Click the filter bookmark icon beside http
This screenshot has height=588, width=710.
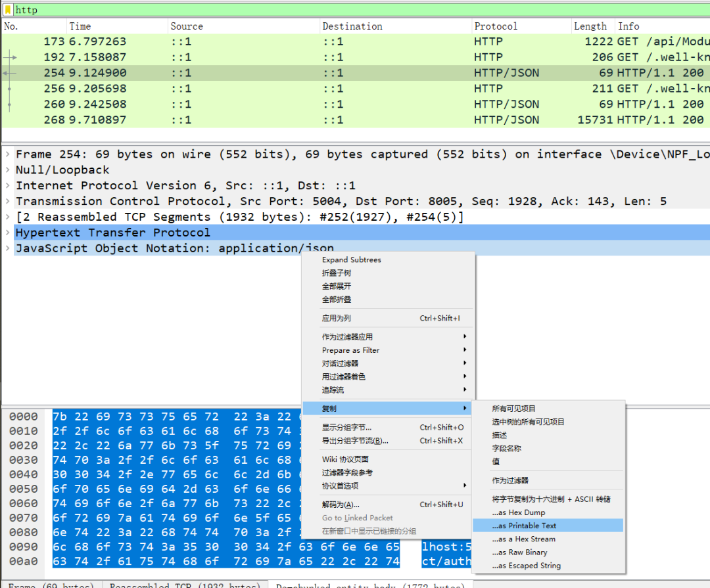point(8,9)
